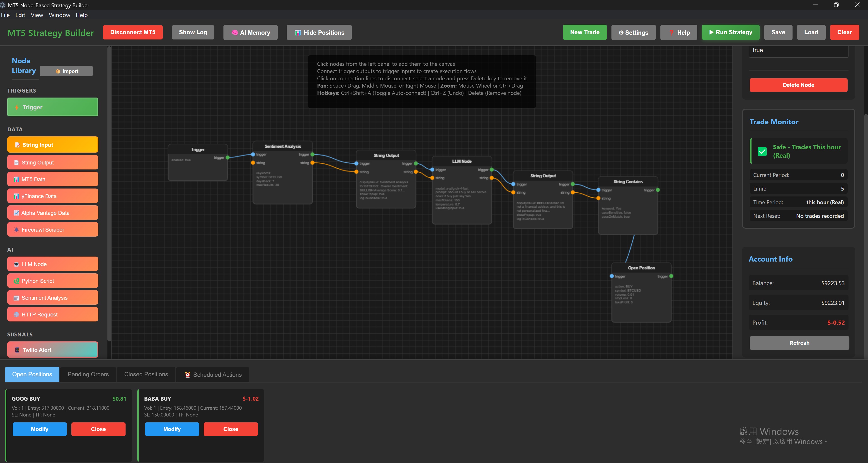
Task: Toggle positions panel with Hide Positions
Action: pyautogui.click(x=319, y=33)
